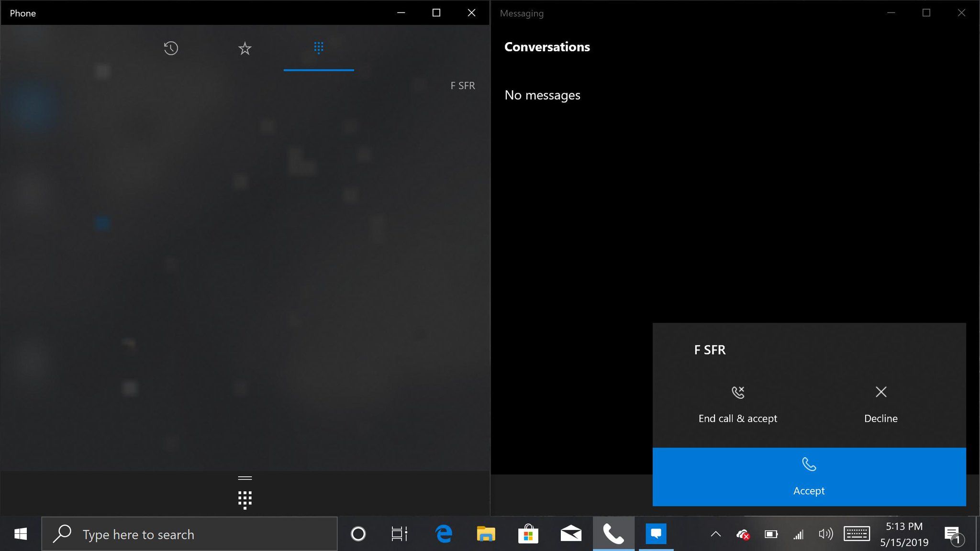Click the OneDrive sync error tray icon

(x=743, y=534)
